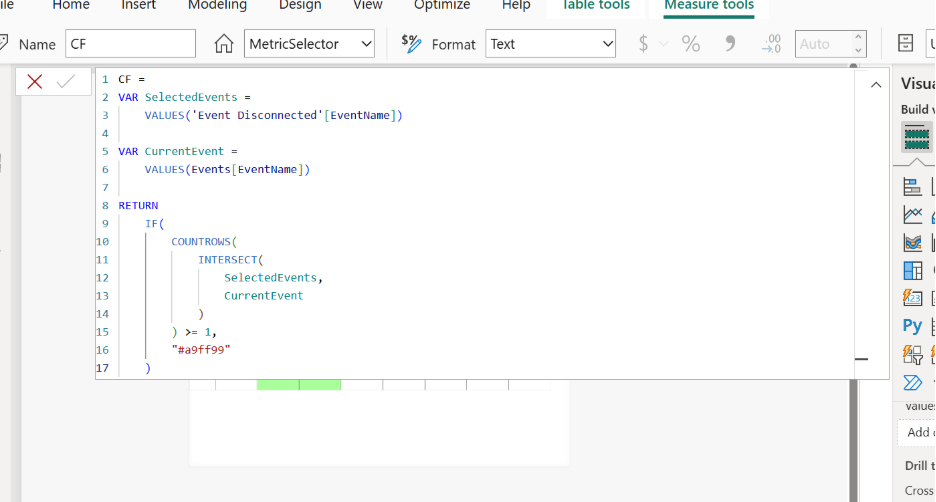Click 'COUNTROWS(' on line 10

204,242
